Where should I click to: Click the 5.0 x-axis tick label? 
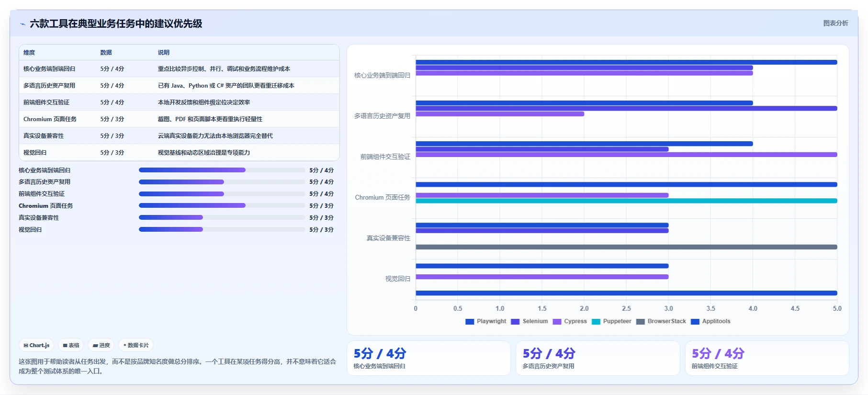point(837,309)
